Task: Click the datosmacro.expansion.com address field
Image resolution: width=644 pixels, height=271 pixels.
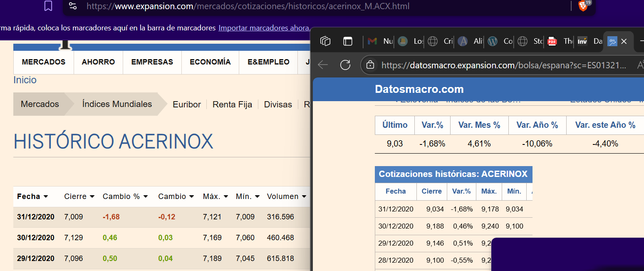Action: coord(503,65)
